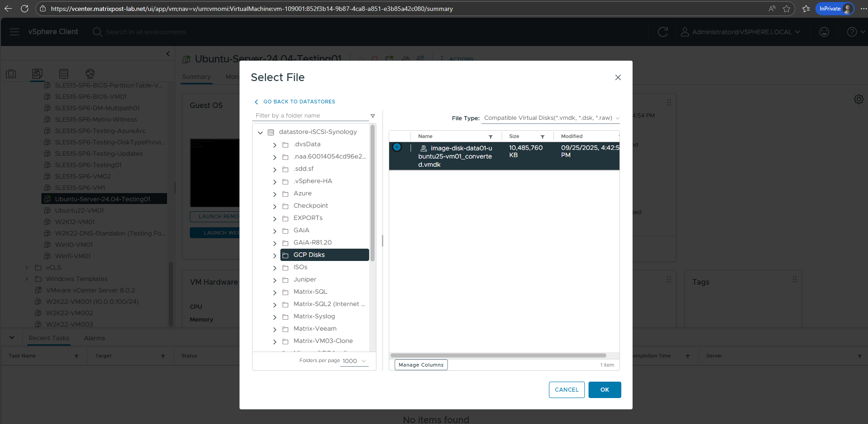
Task: Sort by the Modified column header
Action: 572,137
